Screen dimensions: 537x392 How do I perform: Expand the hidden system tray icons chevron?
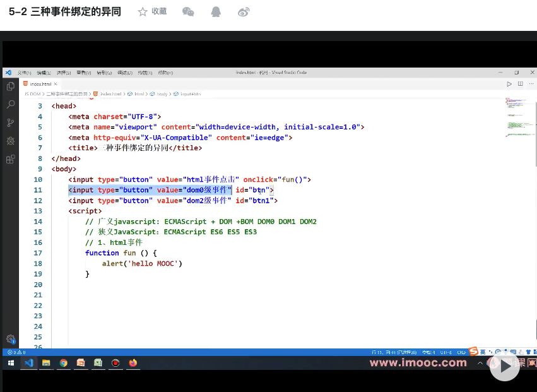point(480,363)
